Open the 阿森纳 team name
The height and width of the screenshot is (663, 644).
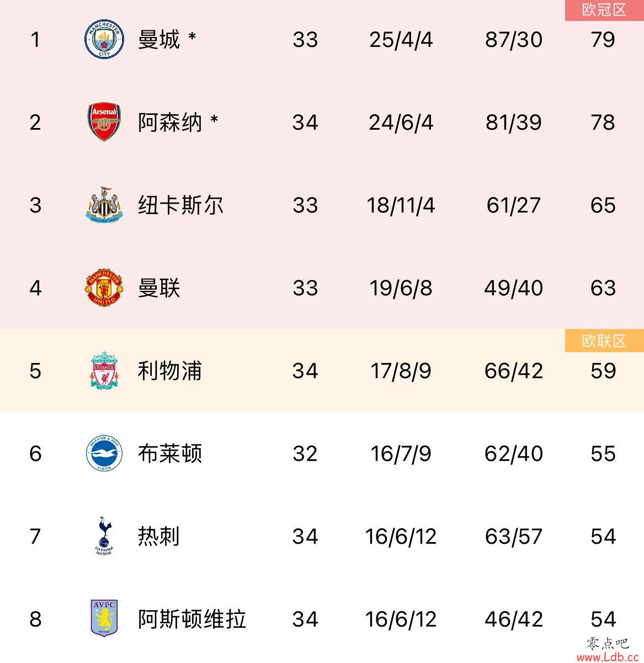(170, 123)
